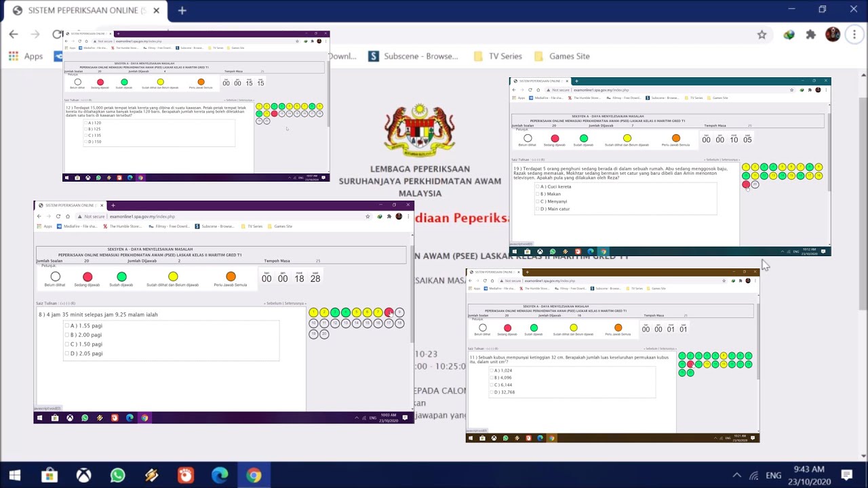Viewport: 868px width, 488px height.
Task: Open the Subscene bookmark in main browser
Action: pos(413,56)
